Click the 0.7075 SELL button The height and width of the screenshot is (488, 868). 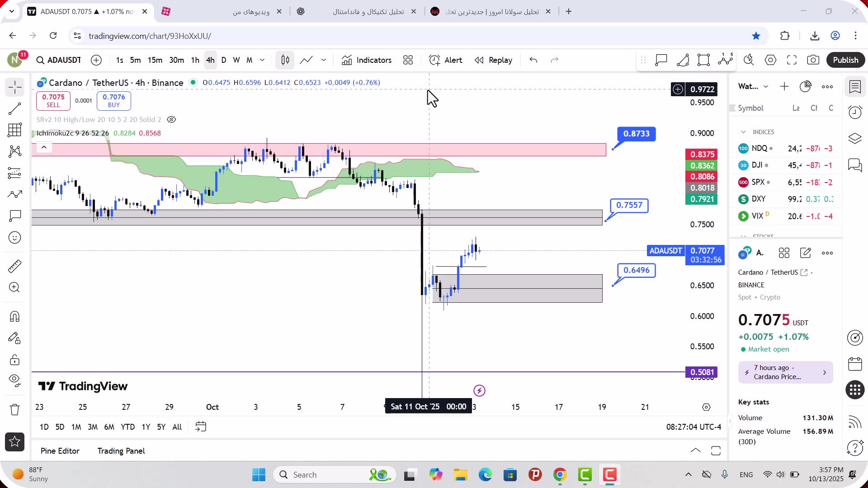53,101
